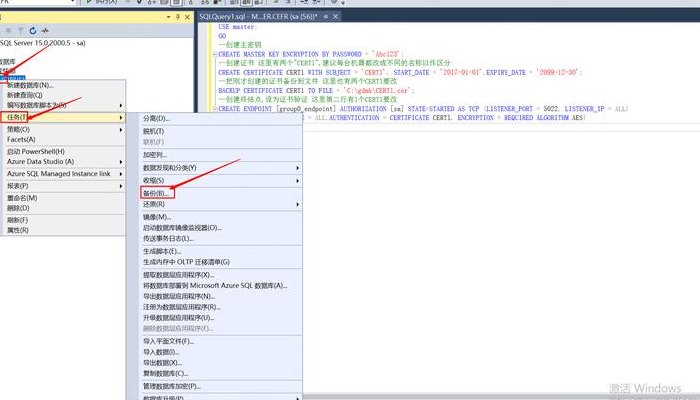Screen dimensions: 700x400
Task: Collapse the CREATE ENDPOINT code block
Action: coord(215,108)
